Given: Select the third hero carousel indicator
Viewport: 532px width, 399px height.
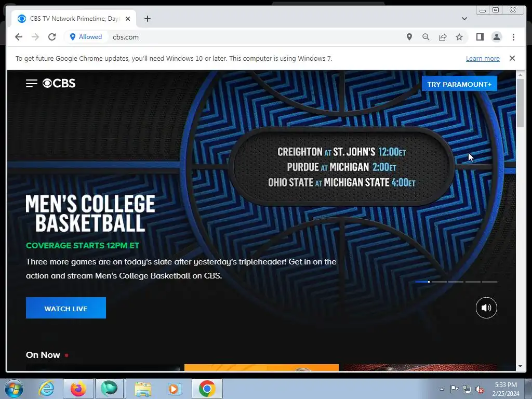Looking at the screenshot, I should 456,282.
